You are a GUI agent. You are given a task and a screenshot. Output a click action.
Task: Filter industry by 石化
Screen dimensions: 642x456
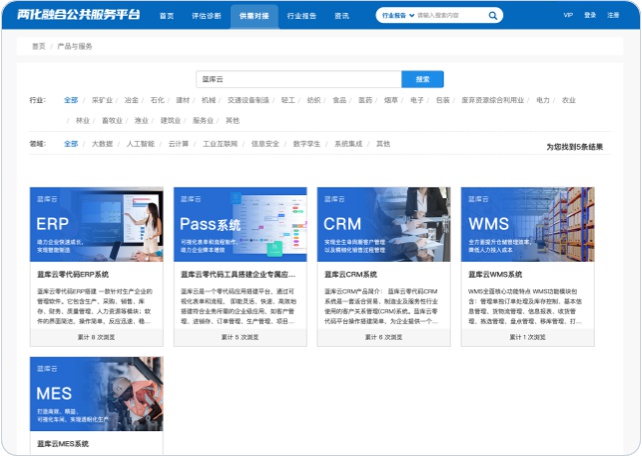tap(157, 100)
